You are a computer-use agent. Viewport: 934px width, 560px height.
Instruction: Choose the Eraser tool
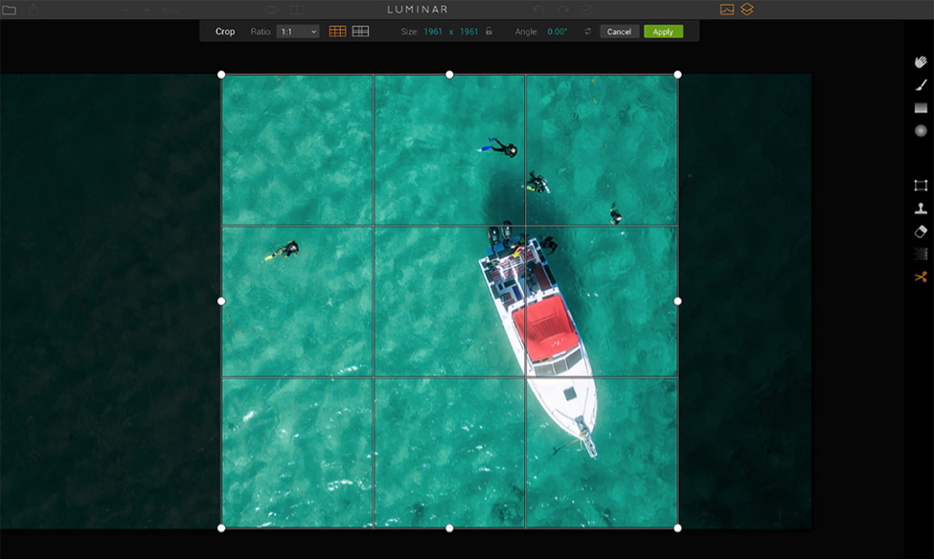pyautogui.click(x=921, y=232)
